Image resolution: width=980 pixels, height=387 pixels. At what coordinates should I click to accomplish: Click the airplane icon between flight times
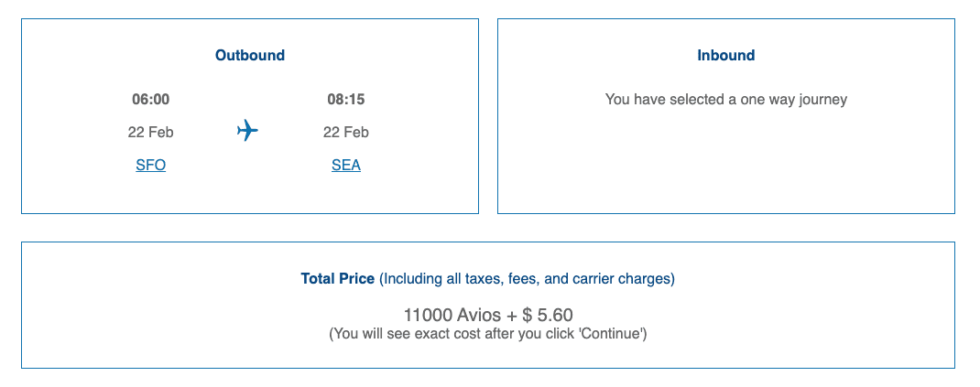(x=247, y=131)
